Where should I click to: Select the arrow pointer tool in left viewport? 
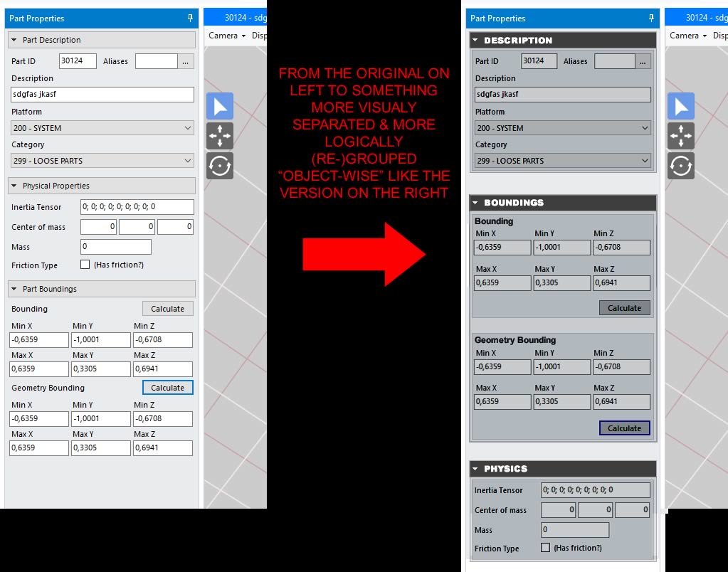pos(220,106)
